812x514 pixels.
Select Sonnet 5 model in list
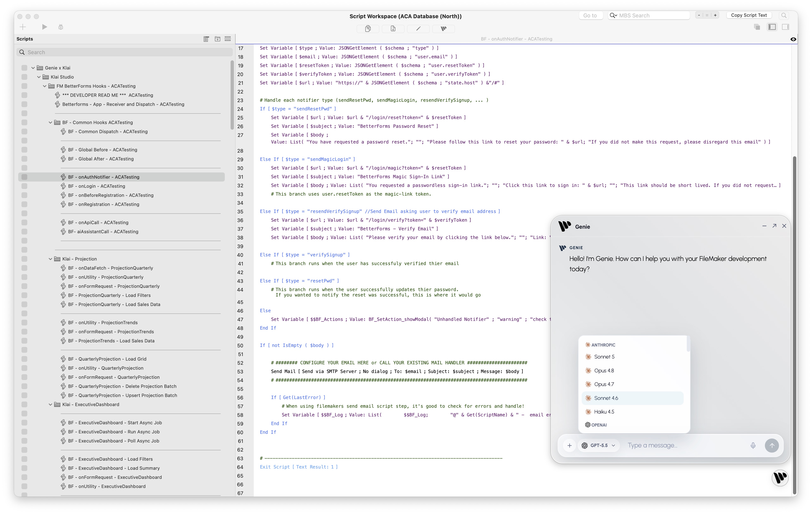click(633, 357)
